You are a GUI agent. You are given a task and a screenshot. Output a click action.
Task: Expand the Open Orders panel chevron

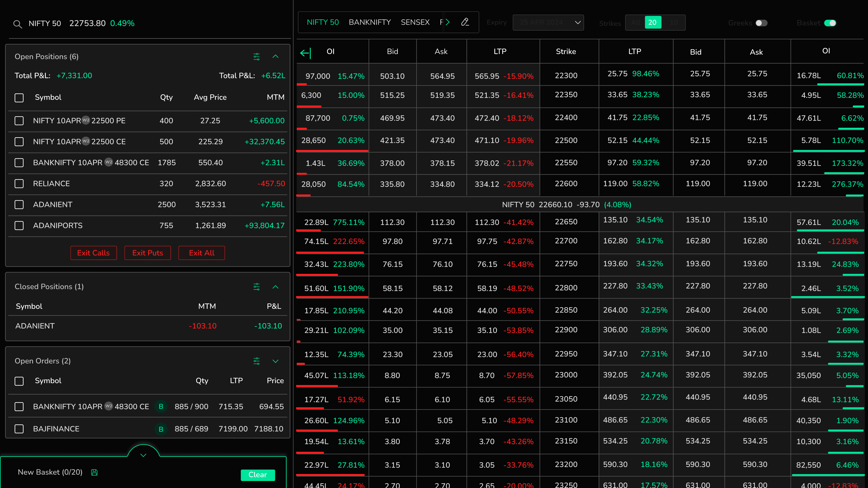pyautogui.click(x=275, y=361)
